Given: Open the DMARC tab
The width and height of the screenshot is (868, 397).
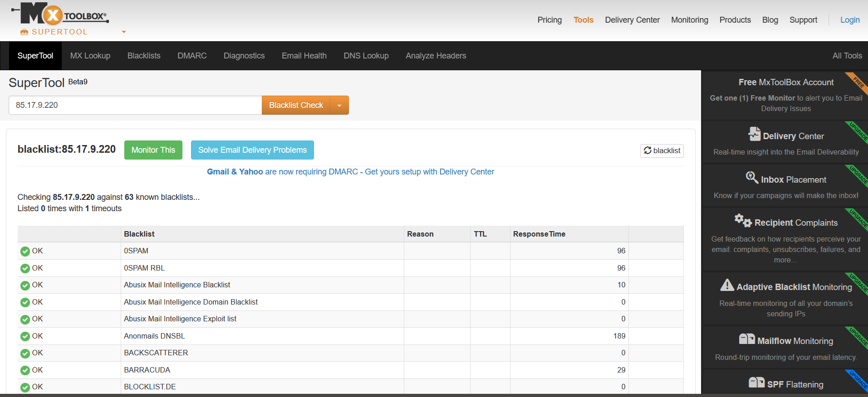Looking at the screenshot, I should pyautogui.click(x=192, y=56).
